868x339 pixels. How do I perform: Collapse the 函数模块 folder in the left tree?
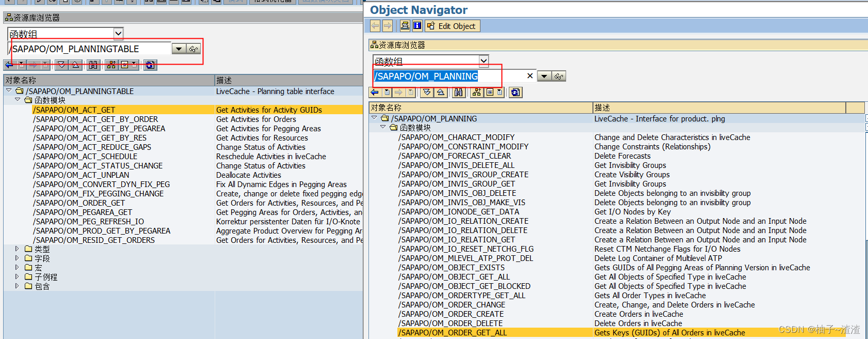(18, 100)
